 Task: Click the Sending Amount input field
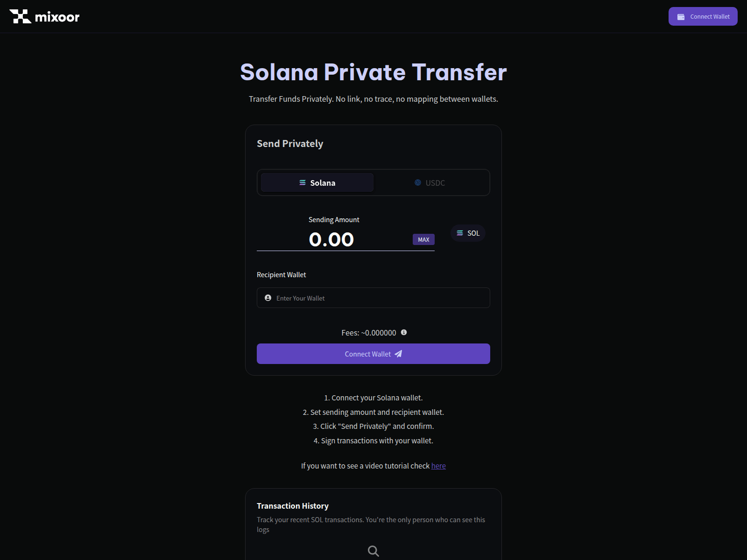point(332,239)
